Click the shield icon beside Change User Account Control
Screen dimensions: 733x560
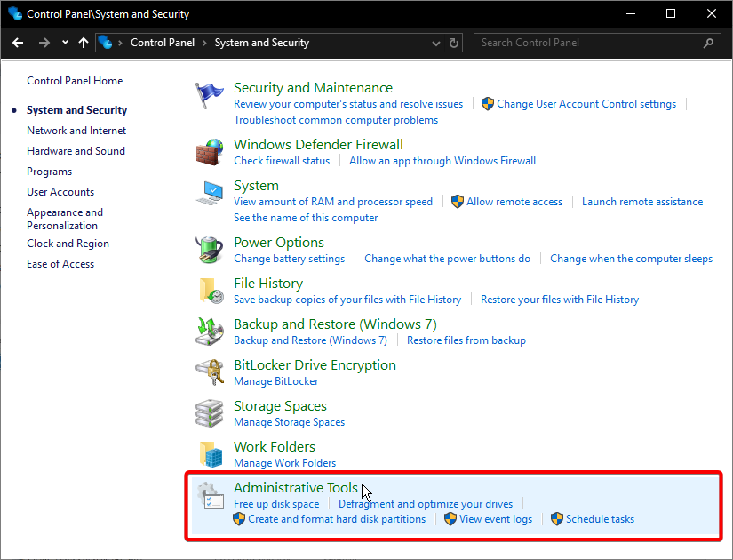point(488,104)
